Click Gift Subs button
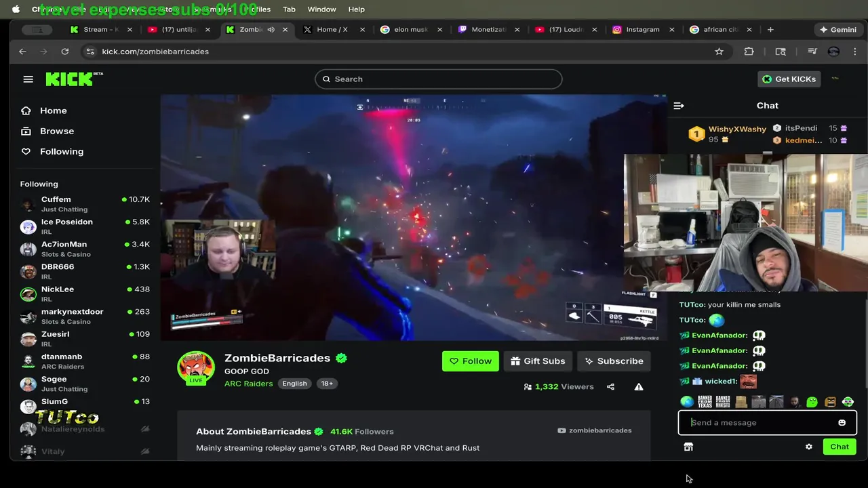Viewport: 868px width, 488px height. 538,361
